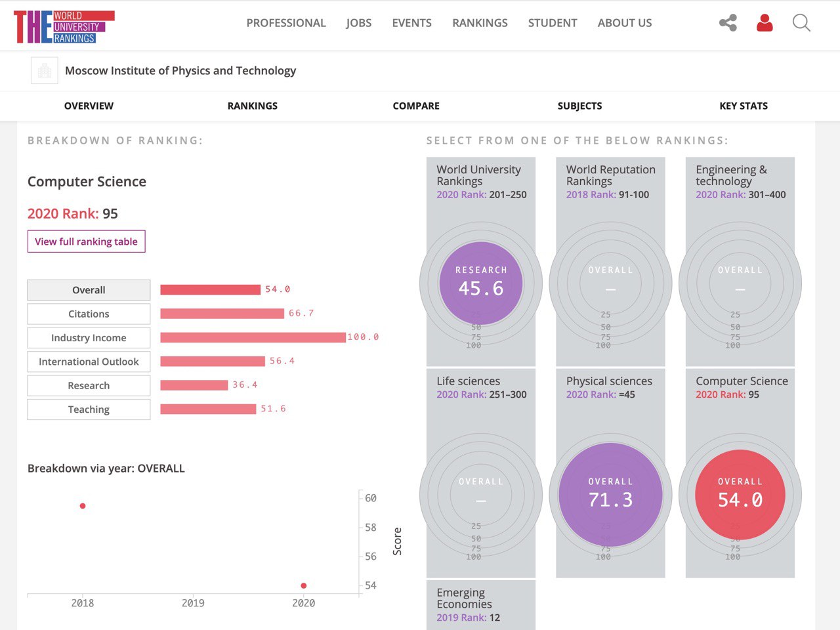The image size is (840, 630).
Task: Open the share icon in header
Action: pyautogui.click(x=728, y=23)
